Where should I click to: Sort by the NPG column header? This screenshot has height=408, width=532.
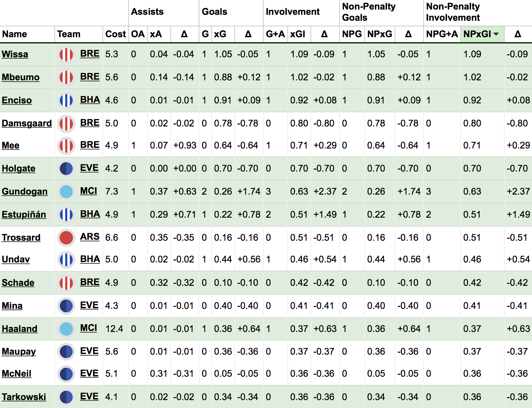pos(352,34)
